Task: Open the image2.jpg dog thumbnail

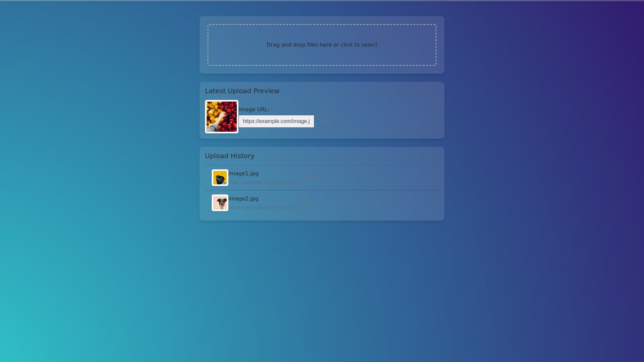Action: [x=220, y=203]
